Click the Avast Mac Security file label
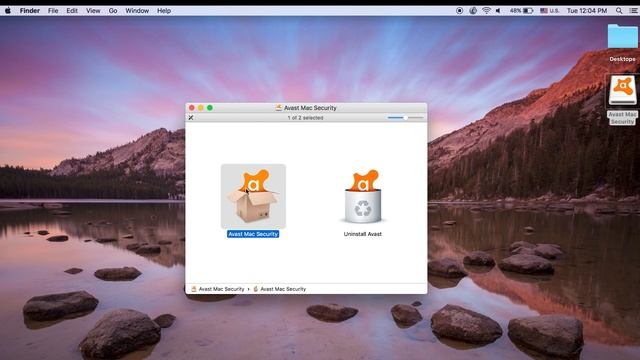The height and width of the screenshot is (360, 640). pos(253,234)
